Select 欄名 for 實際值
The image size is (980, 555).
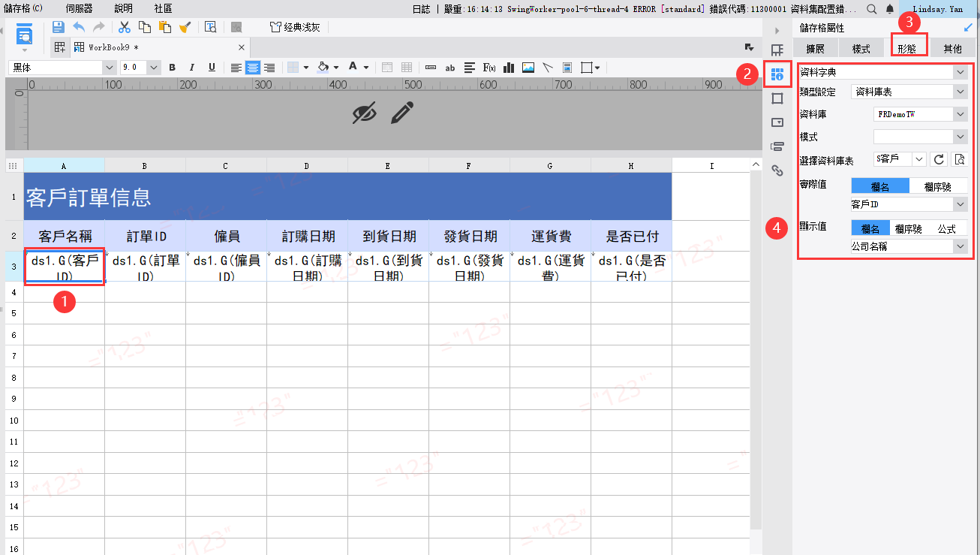(880, 186)
